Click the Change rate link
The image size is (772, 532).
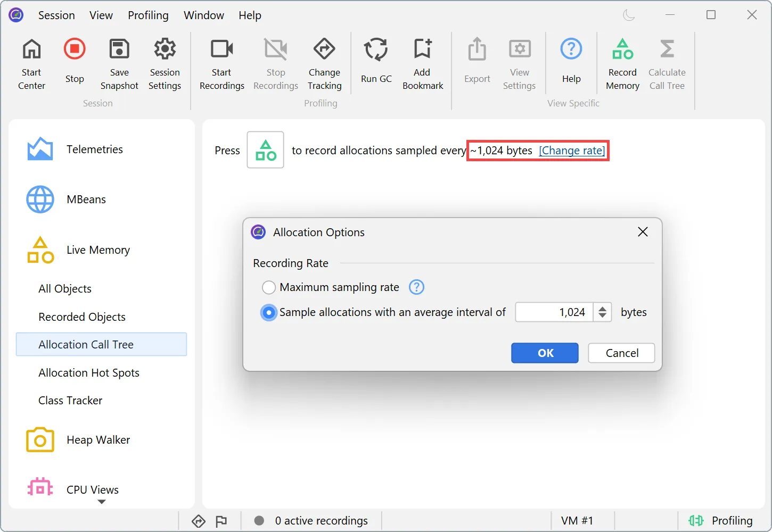pos(572,151)
